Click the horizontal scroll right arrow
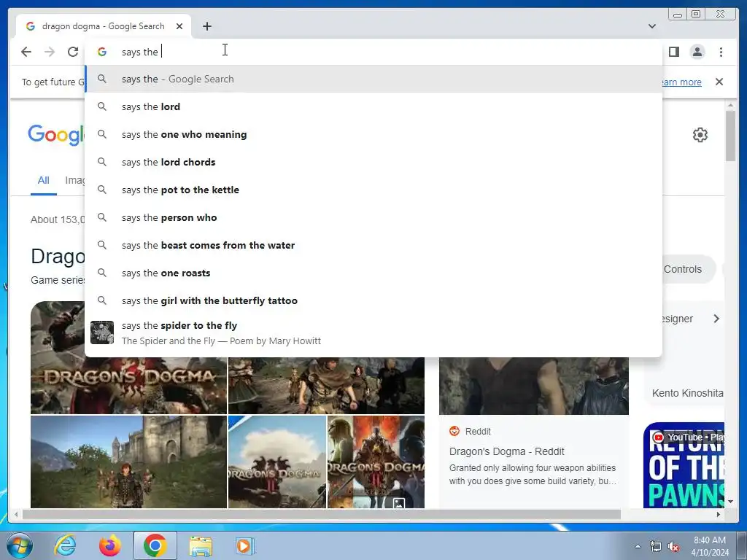Viewport: 747px width, 560px height. pos(719,514)
